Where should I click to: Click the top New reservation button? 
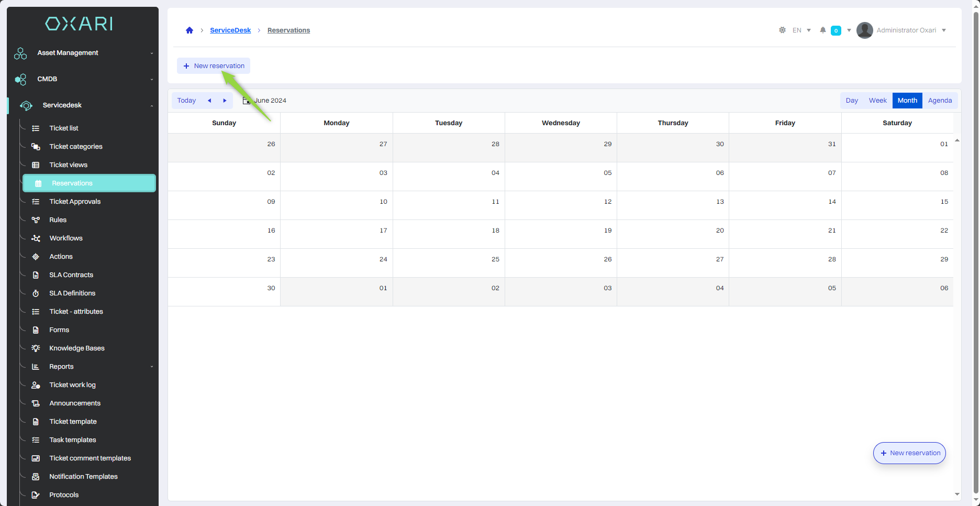214,66
